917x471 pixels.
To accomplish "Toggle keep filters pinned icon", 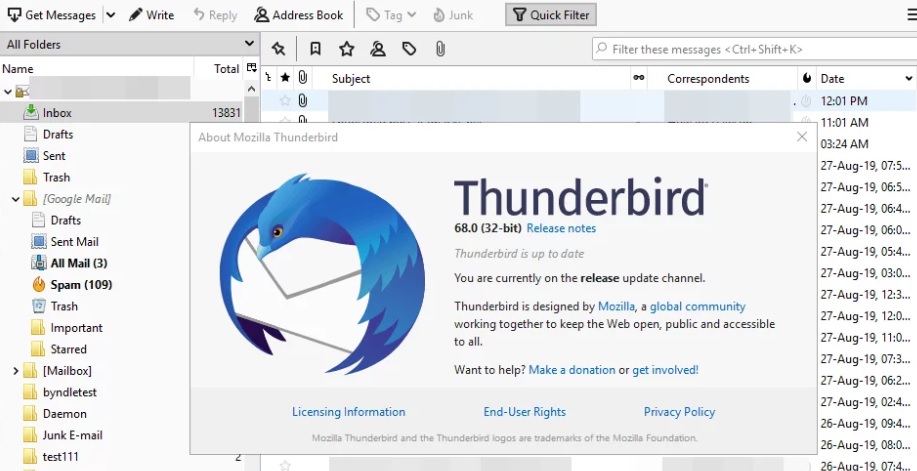I will [278, 49].
